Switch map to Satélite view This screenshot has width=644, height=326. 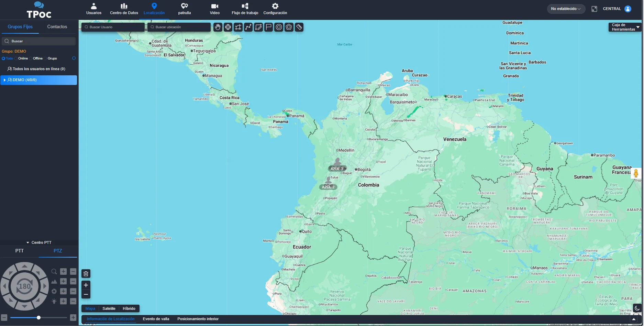click(x=109, y=308)
